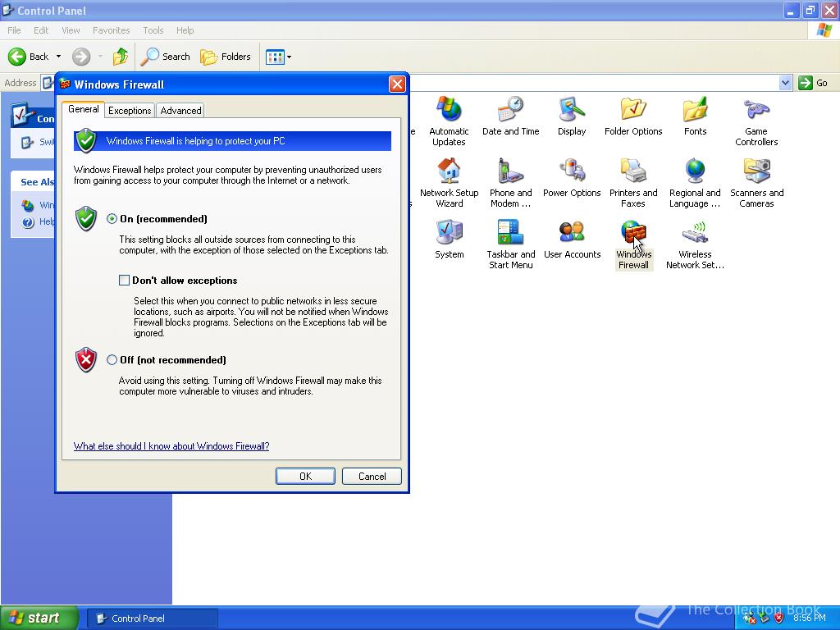Open the System properties icon
The height and width of the screenshot is (630, 840).
coord(449,232)
